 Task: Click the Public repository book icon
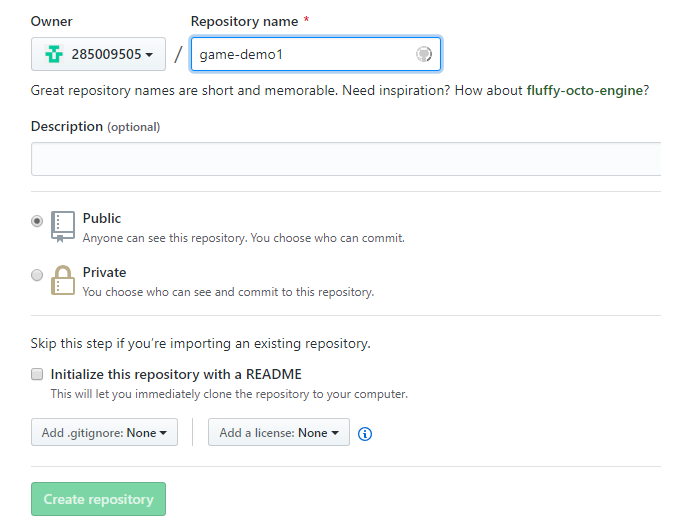click(x=63, y=227)
